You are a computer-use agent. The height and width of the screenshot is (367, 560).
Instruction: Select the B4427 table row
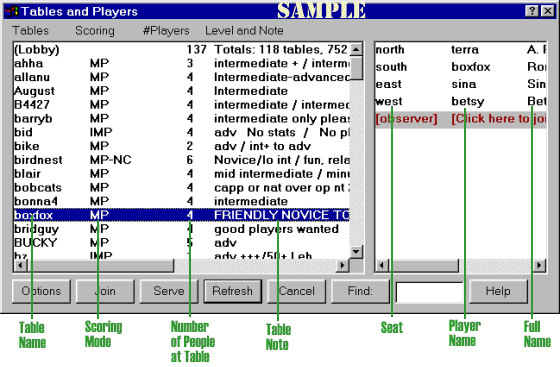tap(181, 105)
